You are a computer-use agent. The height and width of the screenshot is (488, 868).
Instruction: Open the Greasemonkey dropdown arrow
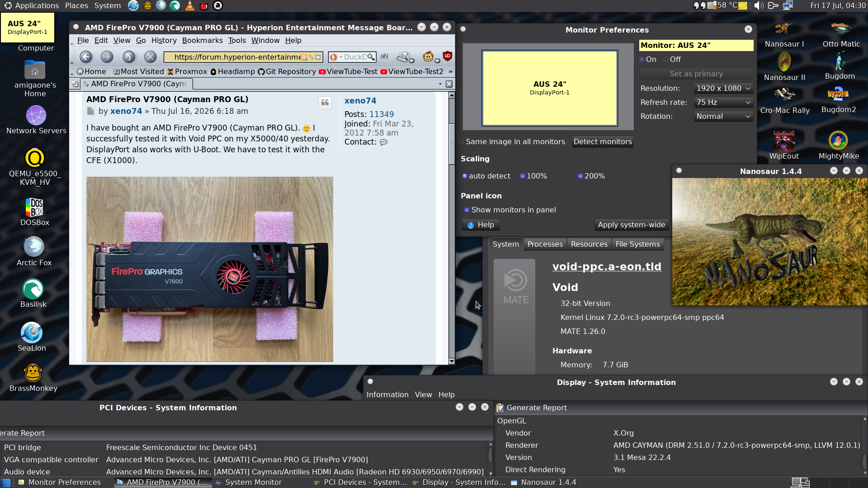click(437, 61)
